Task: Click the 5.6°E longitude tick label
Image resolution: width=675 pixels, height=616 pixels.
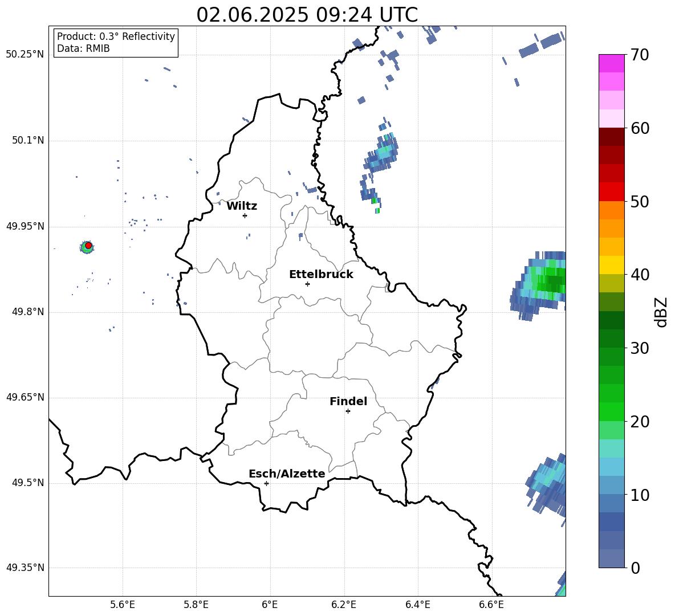Action: pos(122,605)
